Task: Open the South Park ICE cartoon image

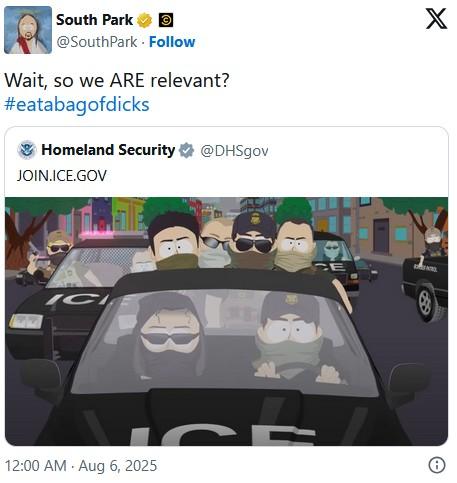Action: [226, 321]
